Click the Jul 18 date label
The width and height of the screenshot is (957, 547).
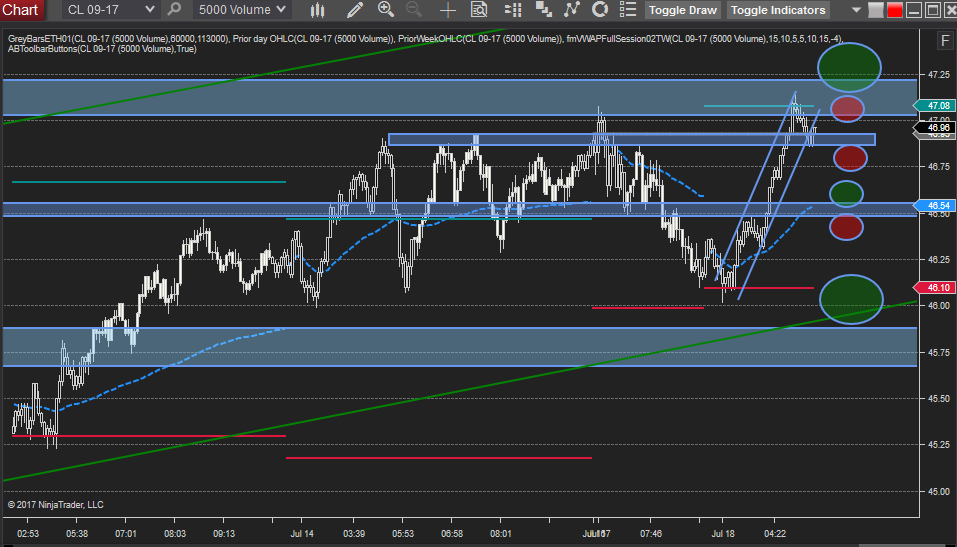pos(723,534)
